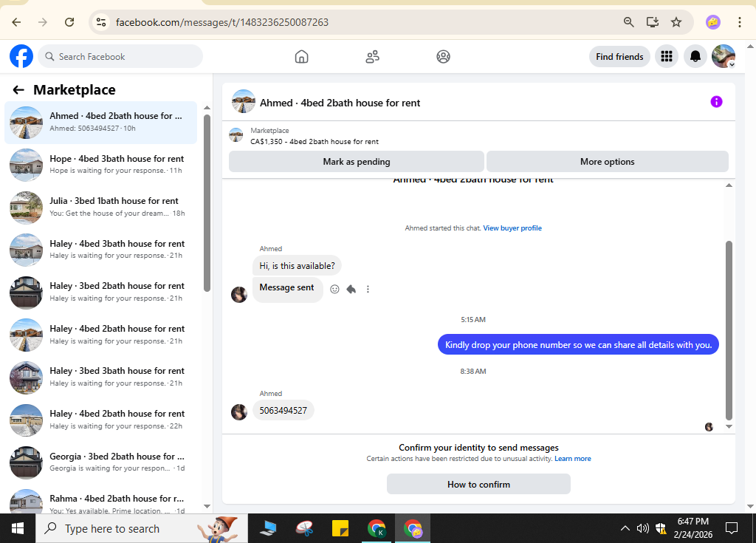Click the Mark as pending button
The image size is (756, 543).
point(357,162)
